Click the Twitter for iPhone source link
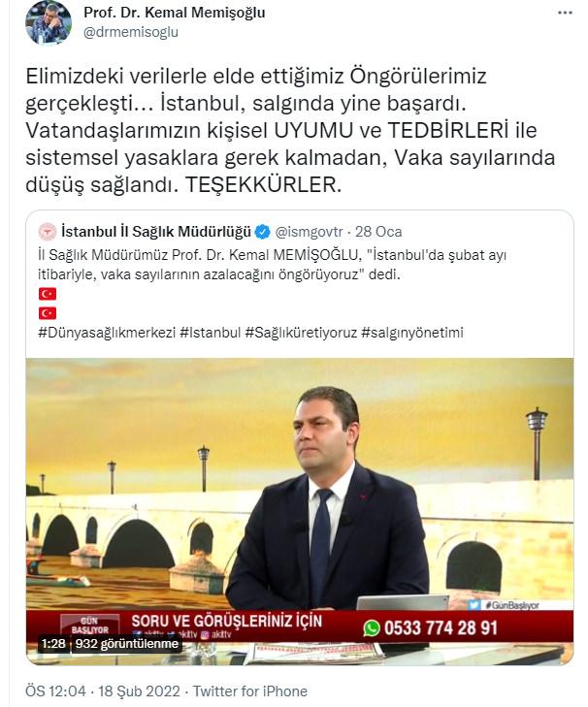588x707 pixels. tap(250, 691)
